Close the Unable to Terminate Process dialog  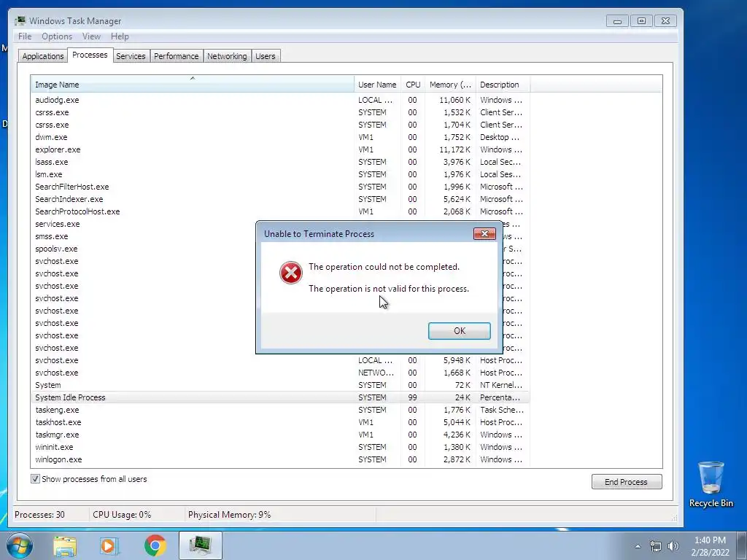(484, 234)
